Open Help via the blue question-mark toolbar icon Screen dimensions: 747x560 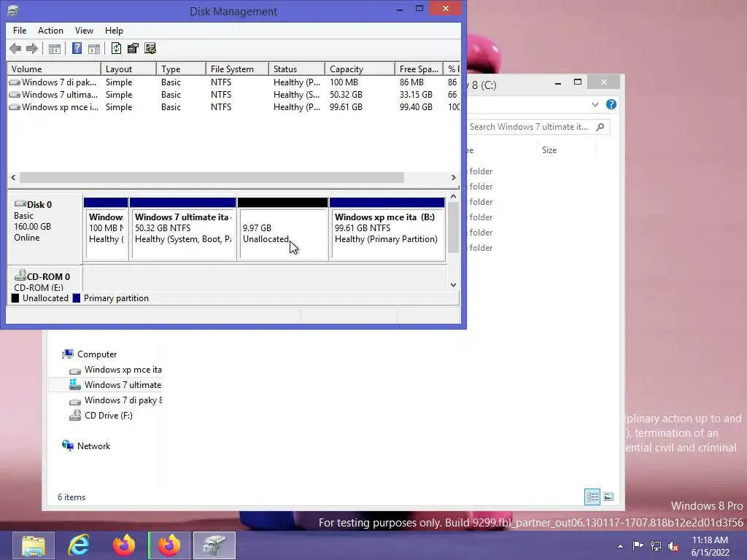(77, 48)
